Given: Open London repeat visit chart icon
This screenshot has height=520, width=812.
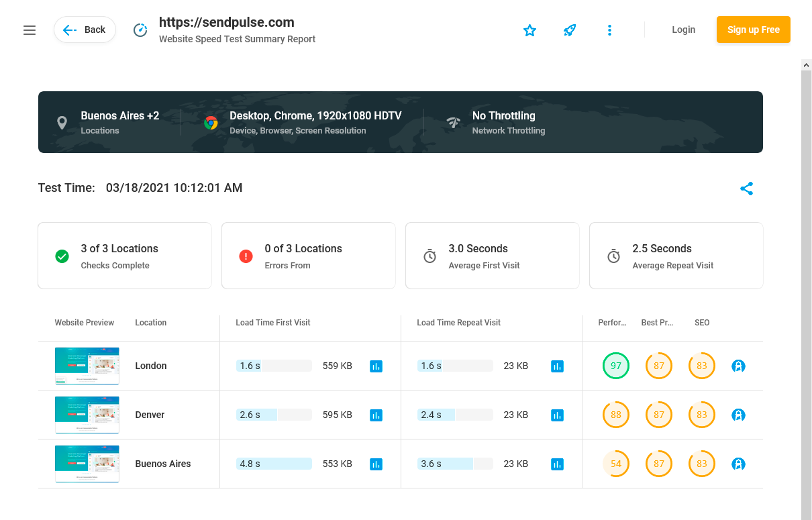Looking at the screenshot, I should tap(557, 366).
